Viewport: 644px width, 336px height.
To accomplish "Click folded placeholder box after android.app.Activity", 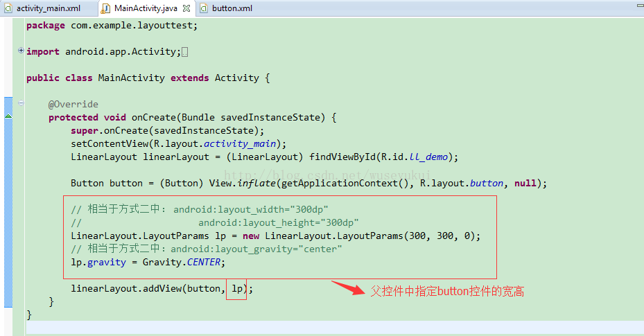I will pyautogui.click(x=184, y=52).
